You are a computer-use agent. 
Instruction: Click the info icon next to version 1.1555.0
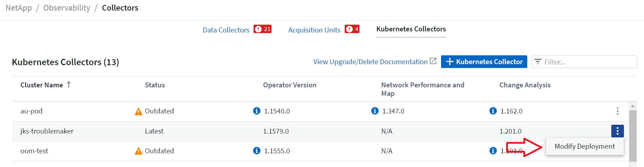point(257,151)
